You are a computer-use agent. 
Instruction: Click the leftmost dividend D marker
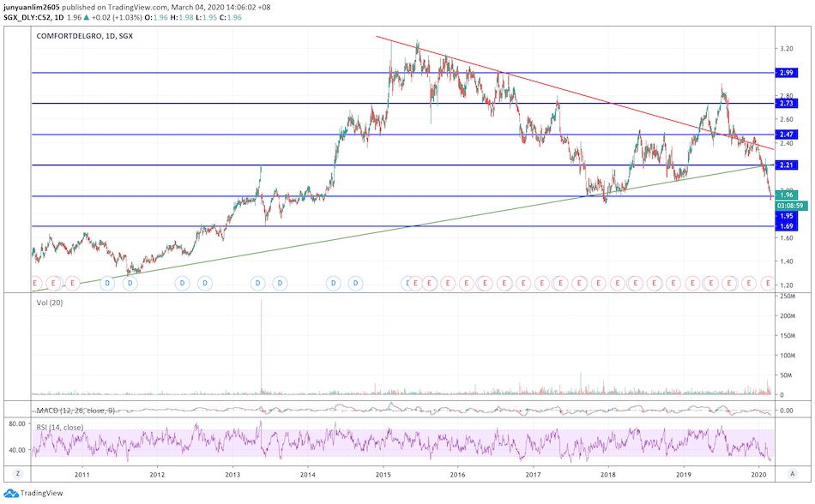[x=107, y=283]
